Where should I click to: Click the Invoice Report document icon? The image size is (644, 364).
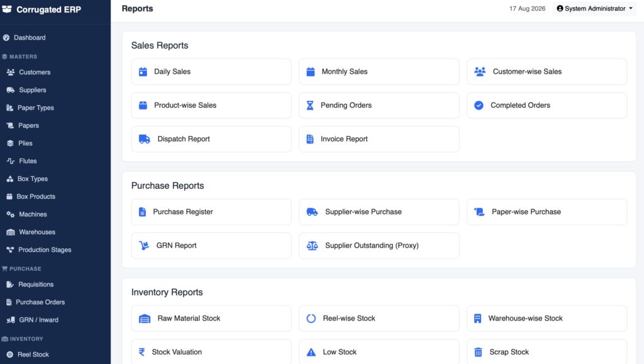(310, 139)
